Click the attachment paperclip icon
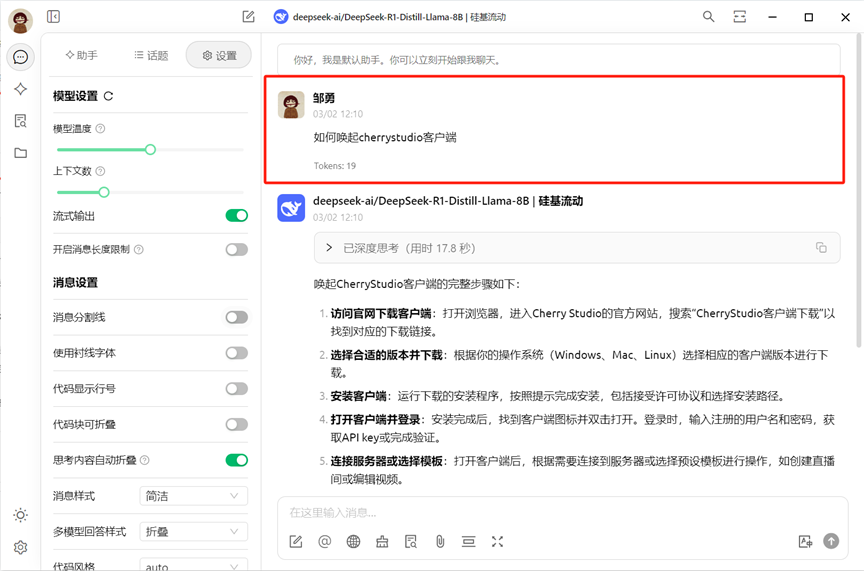Image resolution: width=864 pixels, height=571 pixels. click(x=439, y=541)
